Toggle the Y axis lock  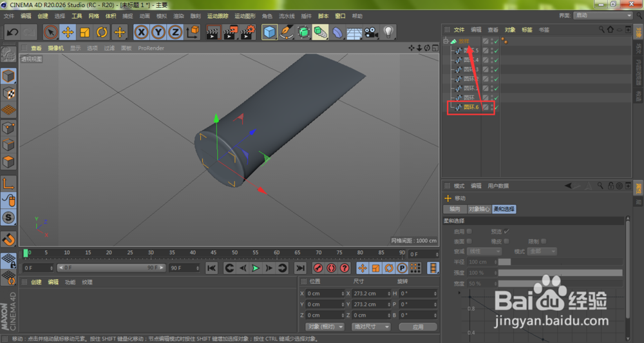158,32
